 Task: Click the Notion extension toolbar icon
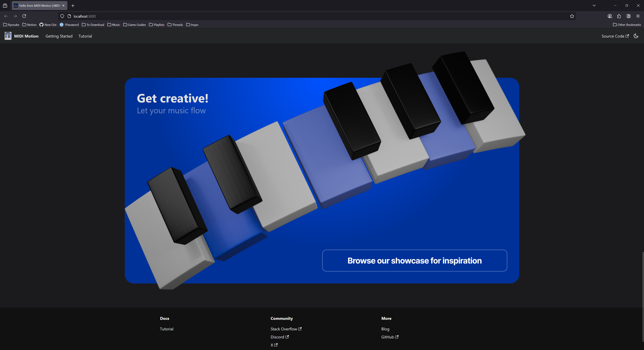[x=629, y=16]
